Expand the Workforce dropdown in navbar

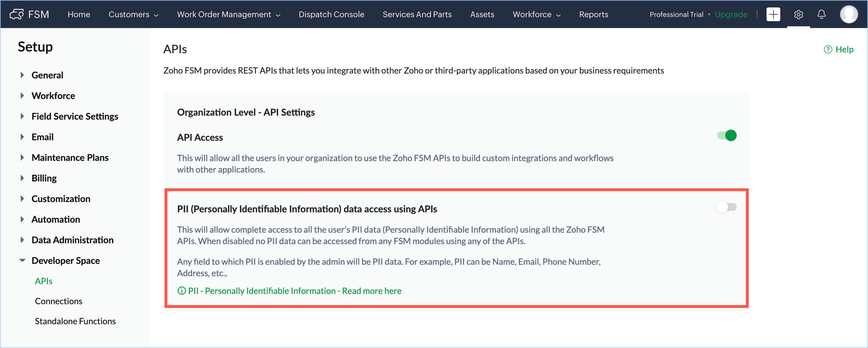coord(536,14)
